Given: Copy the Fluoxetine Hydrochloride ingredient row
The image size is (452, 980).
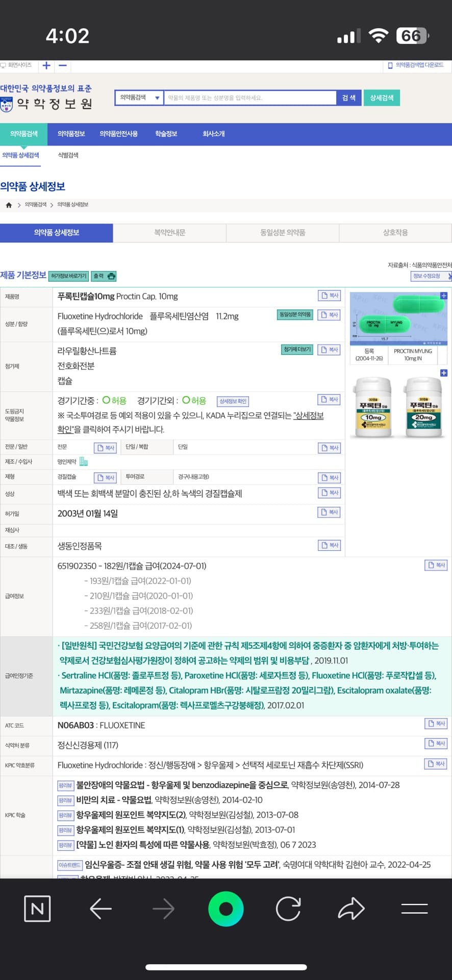Looking at the screenshot, I should click(x=329, y=315).
